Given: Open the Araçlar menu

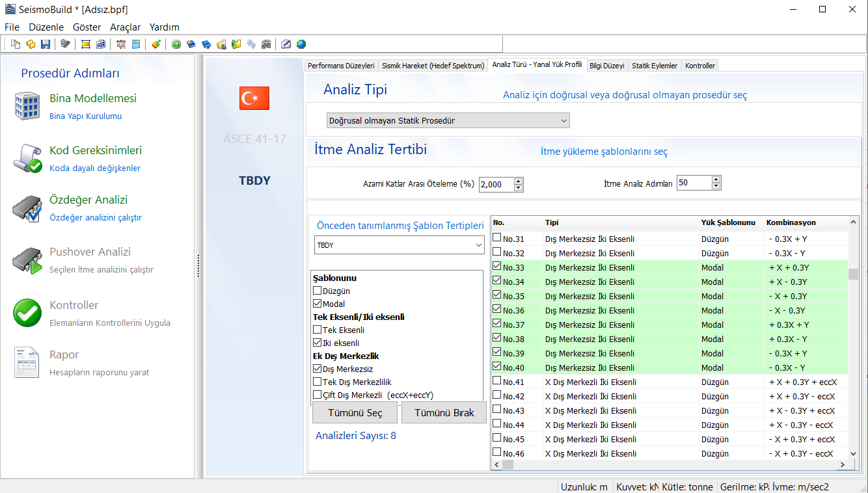Looking at the screenshot, I should (125, 27).
